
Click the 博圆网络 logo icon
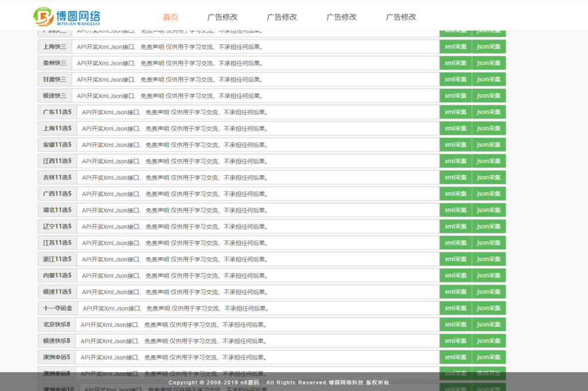[44, 17]
